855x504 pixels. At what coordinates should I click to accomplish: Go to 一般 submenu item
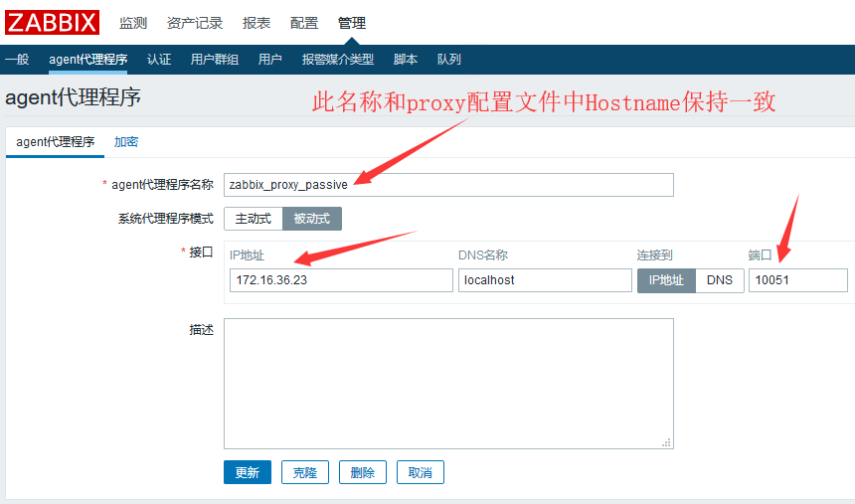click(x=17, y=60)
